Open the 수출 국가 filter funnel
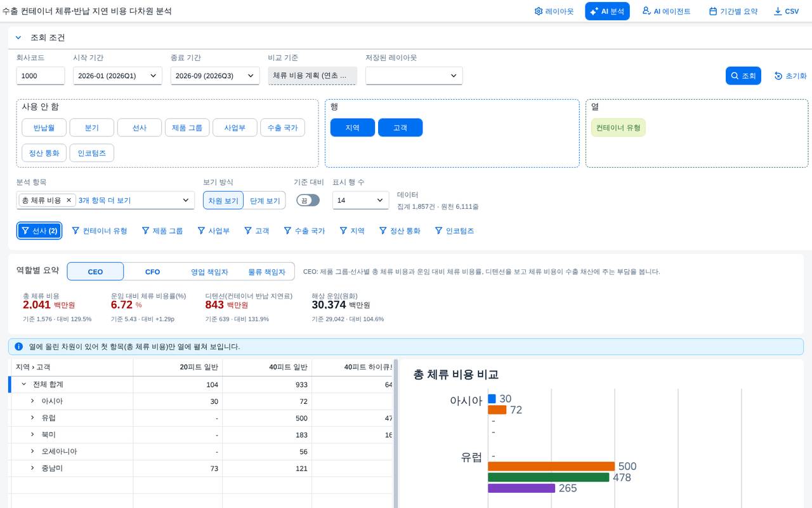812x508 pixels. pos(287,231)
